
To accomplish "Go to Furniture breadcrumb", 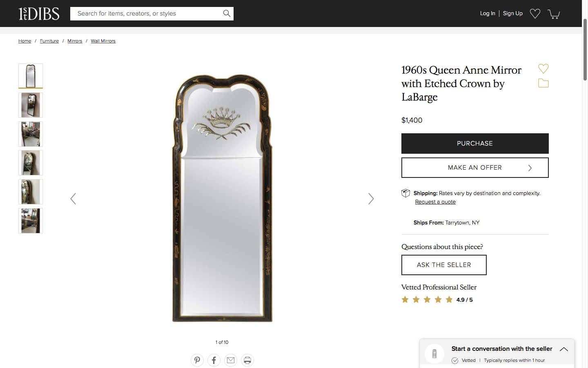I will coord(49,41).
